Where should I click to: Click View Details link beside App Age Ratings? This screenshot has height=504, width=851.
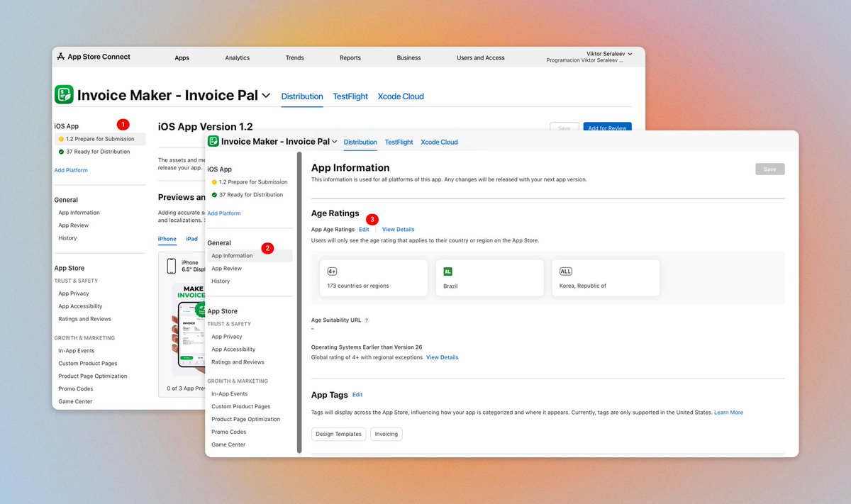click(399, 230)
